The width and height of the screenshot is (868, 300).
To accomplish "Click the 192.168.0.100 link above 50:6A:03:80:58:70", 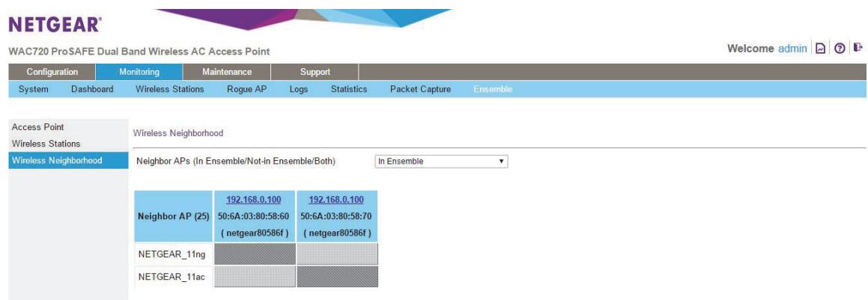I will (336, 200).
